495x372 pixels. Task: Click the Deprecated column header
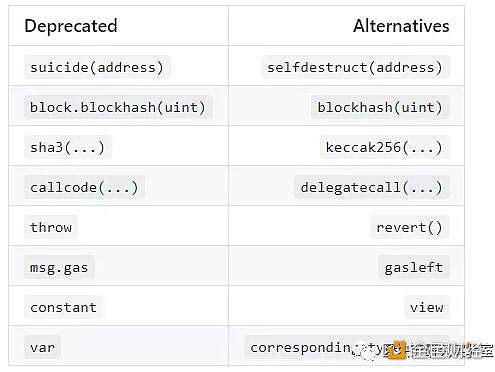(x=71, y=26)
